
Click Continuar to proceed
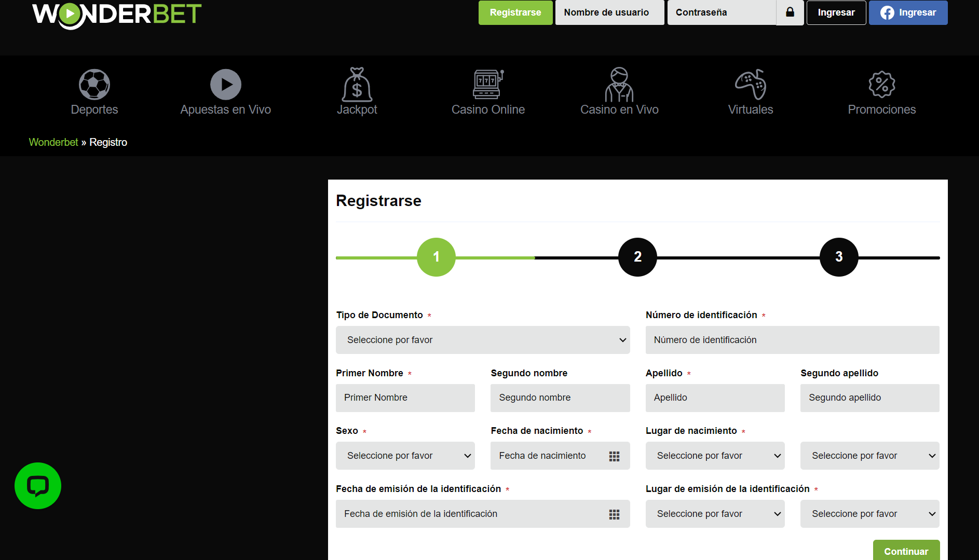pyautogui.click(x=906, y=550)
